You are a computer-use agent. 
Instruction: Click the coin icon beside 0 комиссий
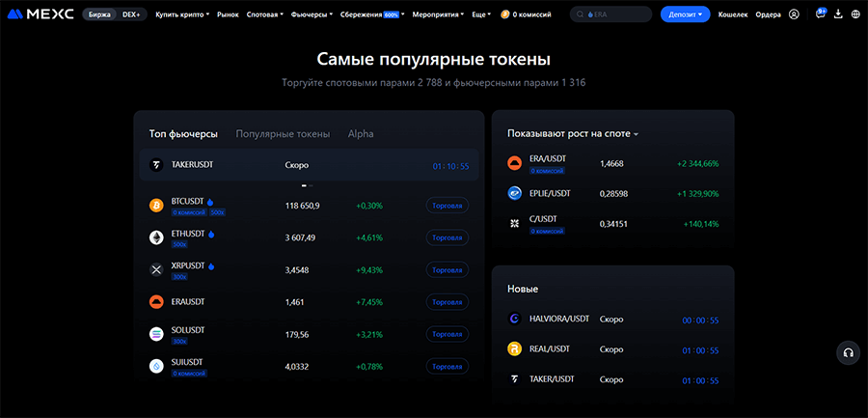(x=504, y=14)
